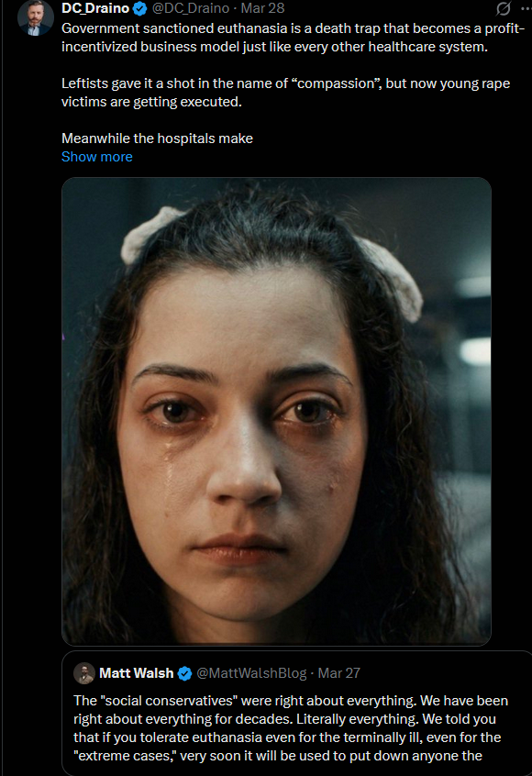Open the @MattWalshBlog handle
Image resolution: width=532 pixels, height=776 pixels.
251,673
